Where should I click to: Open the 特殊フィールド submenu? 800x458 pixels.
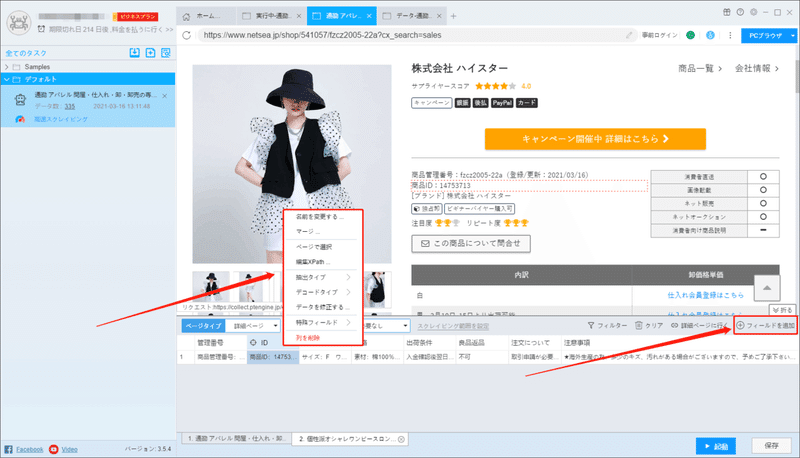click(x=322, y=322)
